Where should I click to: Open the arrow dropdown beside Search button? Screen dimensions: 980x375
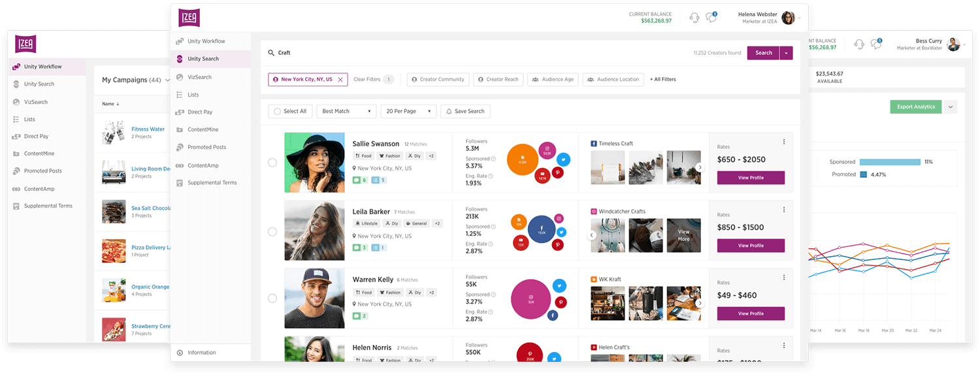click(786, 53)
